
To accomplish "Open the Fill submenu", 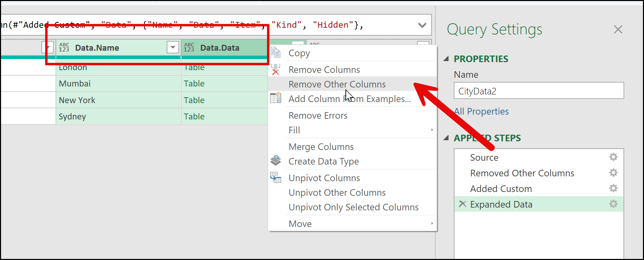I will 294,130.
